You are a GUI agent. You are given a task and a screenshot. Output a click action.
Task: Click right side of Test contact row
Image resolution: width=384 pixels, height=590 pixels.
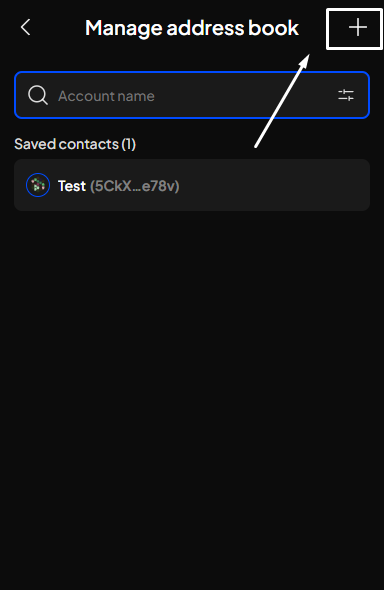pyautogui.click(x=301, y=185)
